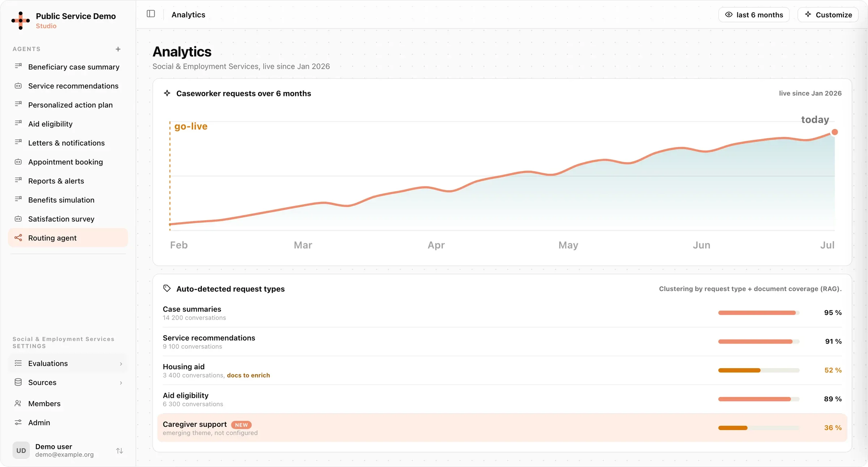This screenshot has width=868, height=467.
Task: Click the sparkle icon beside Caseworker requests
Action: coord(167,93)
